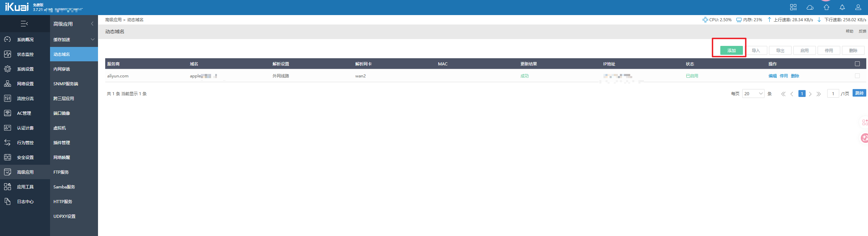Viewport: 868px width, 236px height.
Task: Collapse sidebar with the hamburger icon
Action: 24,24
